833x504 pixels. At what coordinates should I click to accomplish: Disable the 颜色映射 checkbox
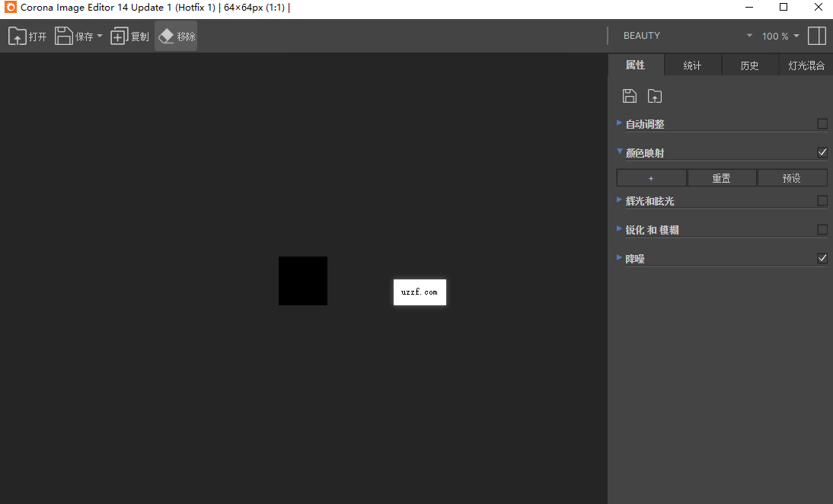pos(822,152)
